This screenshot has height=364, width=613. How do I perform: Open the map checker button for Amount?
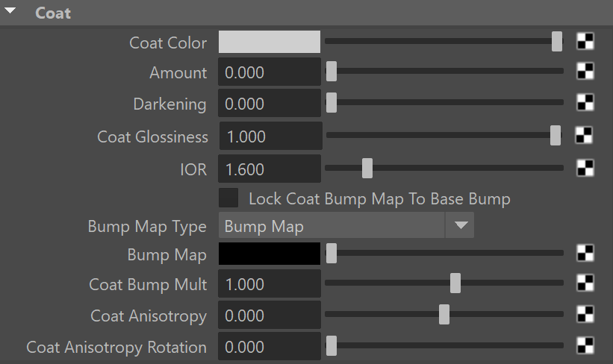click(x=585, y=72)
